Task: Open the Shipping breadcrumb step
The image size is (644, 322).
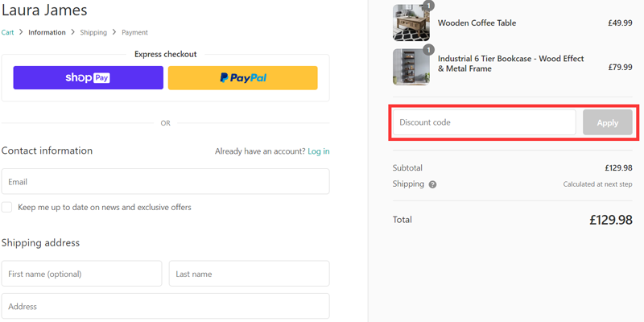Action: click(x=93, y=32)
